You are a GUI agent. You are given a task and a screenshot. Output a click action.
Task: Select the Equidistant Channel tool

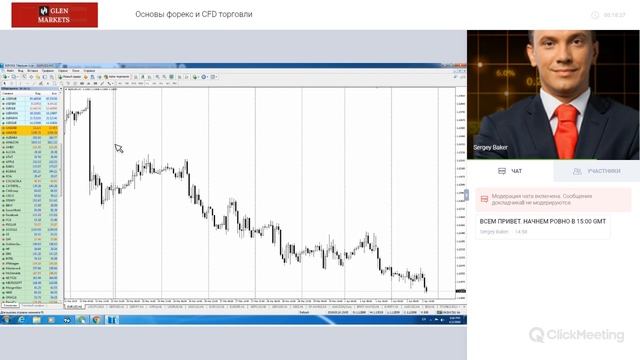pos(41,83)
